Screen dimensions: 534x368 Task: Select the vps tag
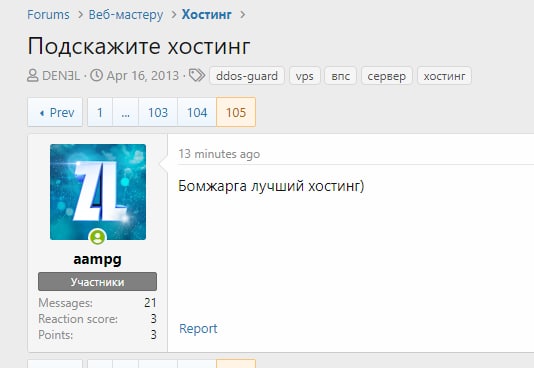pos(304,76)
